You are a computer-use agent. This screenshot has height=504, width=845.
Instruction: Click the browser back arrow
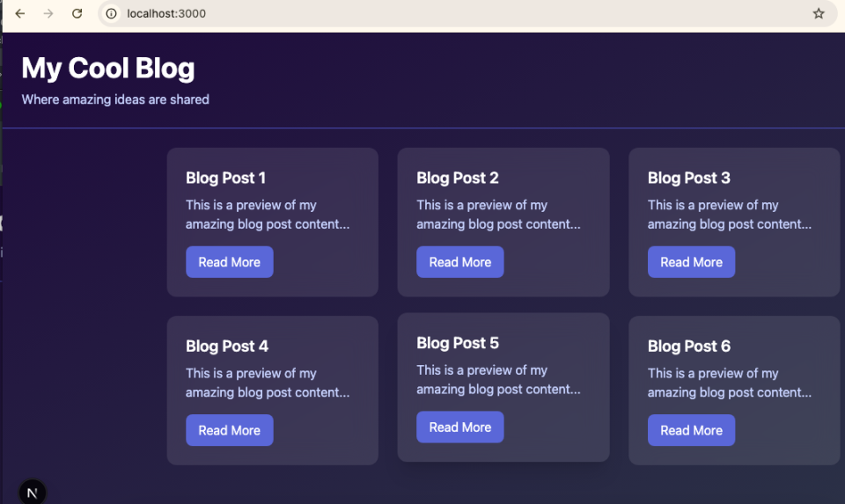coord(20,14)
